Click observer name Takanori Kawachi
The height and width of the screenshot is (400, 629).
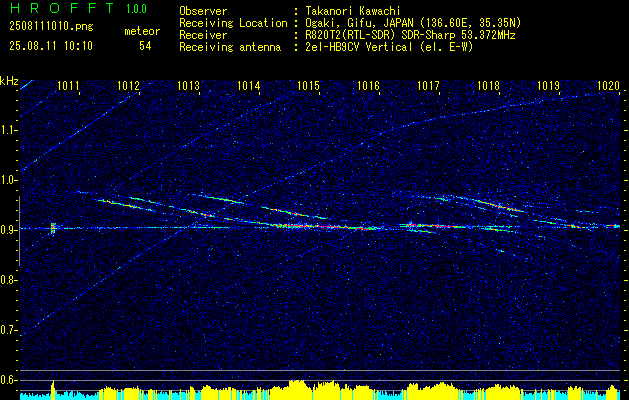point(351,11)
